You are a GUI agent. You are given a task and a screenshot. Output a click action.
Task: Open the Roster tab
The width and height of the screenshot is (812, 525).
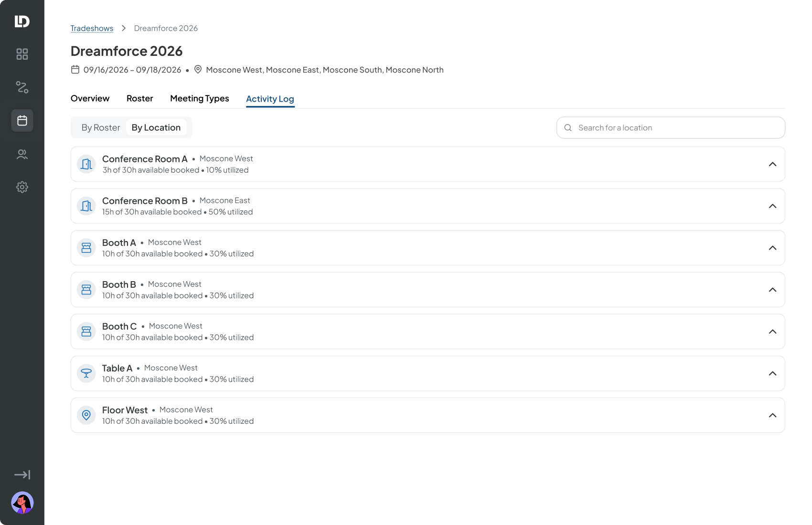pos(140,98)
